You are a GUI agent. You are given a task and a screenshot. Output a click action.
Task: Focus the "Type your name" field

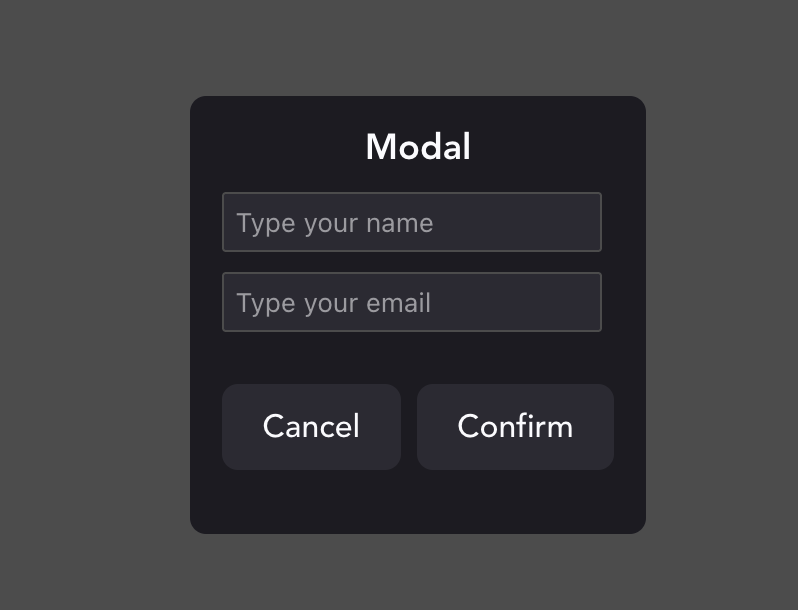(x=411, y=222)
